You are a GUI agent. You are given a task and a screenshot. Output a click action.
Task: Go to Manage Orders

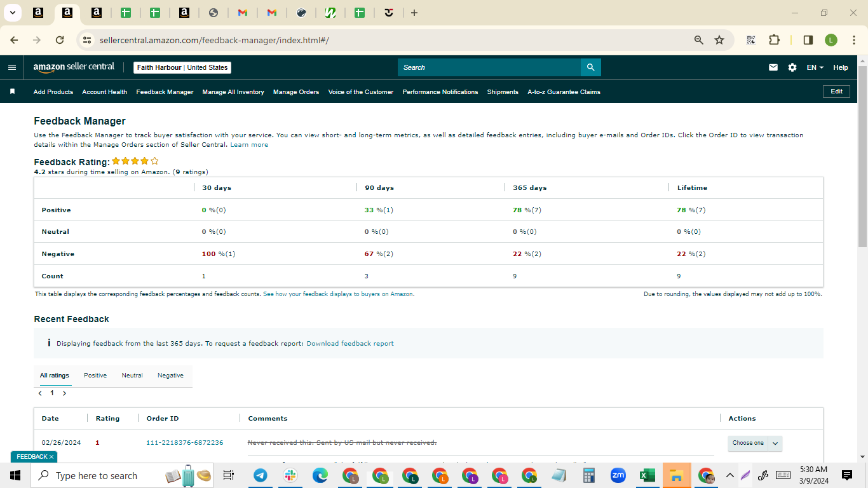pos(296,91)
